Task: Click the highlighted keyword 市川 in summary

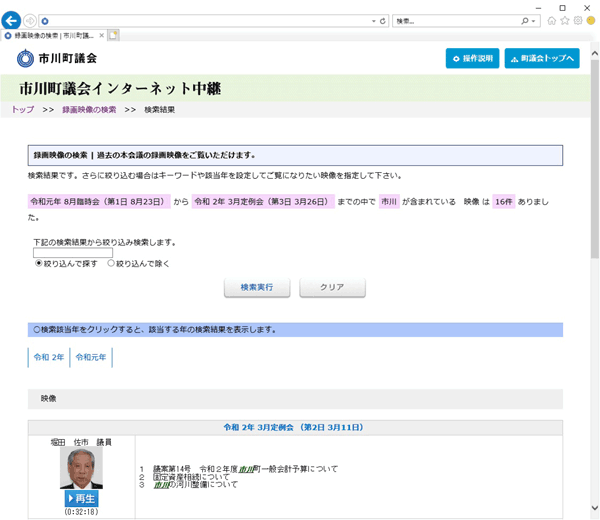Action: pyautogui.click(x=389, y=202)
